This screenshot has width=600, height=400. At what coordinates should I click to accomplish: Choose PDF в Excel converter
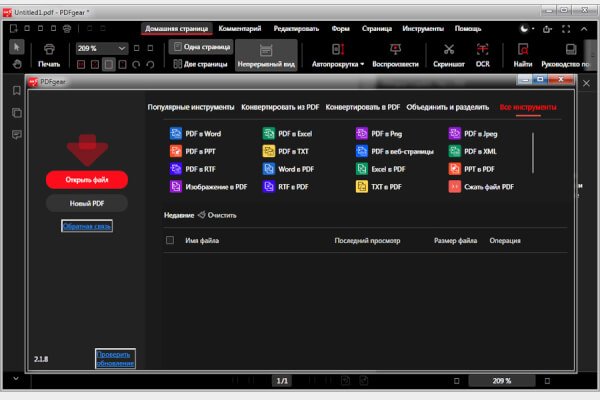click(x=287, y=134)
